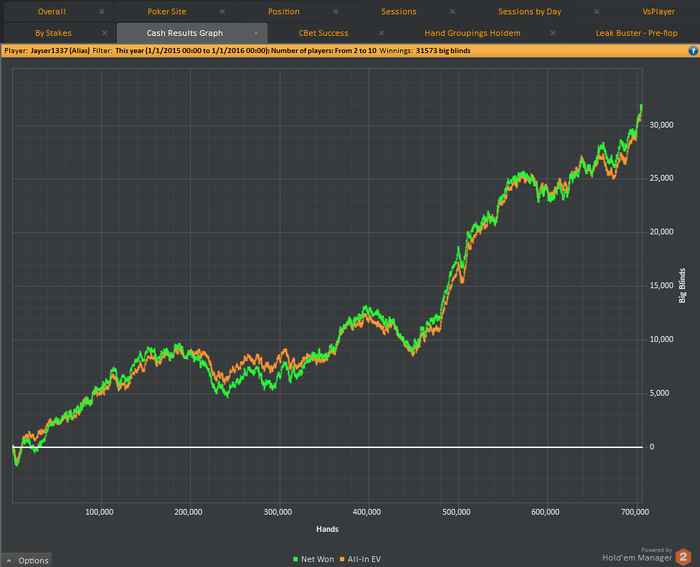Screen dimensions: 700x567
Task: Click the 25,000 big blinds axis label
Action: 661,178
